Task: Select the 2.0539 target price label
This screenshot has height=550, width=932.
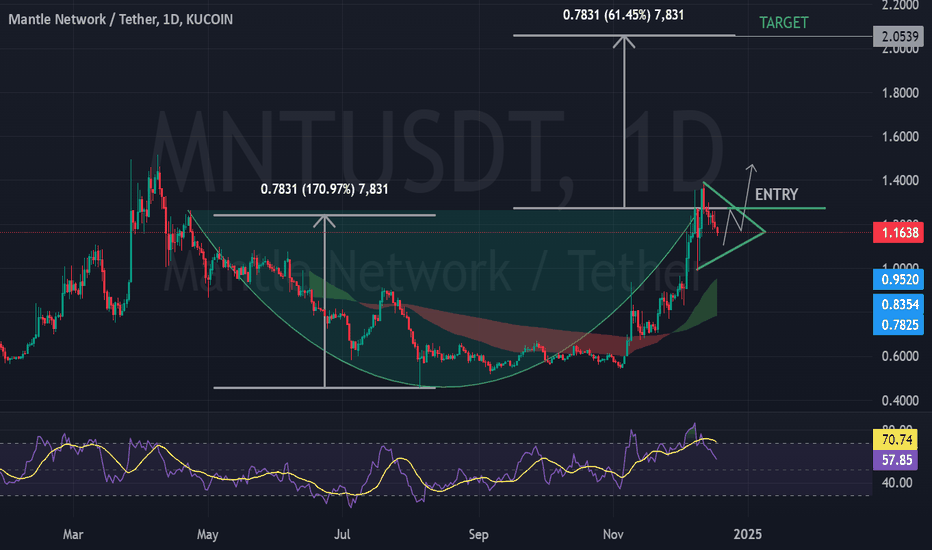Action: [x=899, y=36]
